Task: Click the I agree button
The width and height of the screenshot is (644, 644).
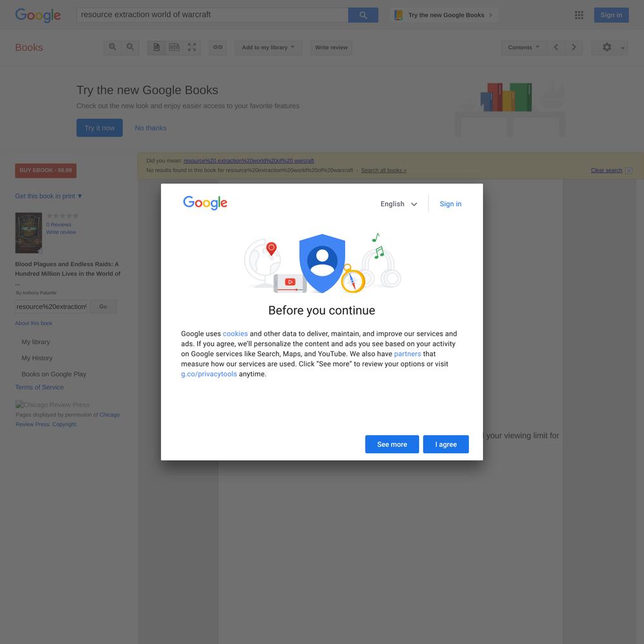Action: pyautogui.click(x=446, y=444)
